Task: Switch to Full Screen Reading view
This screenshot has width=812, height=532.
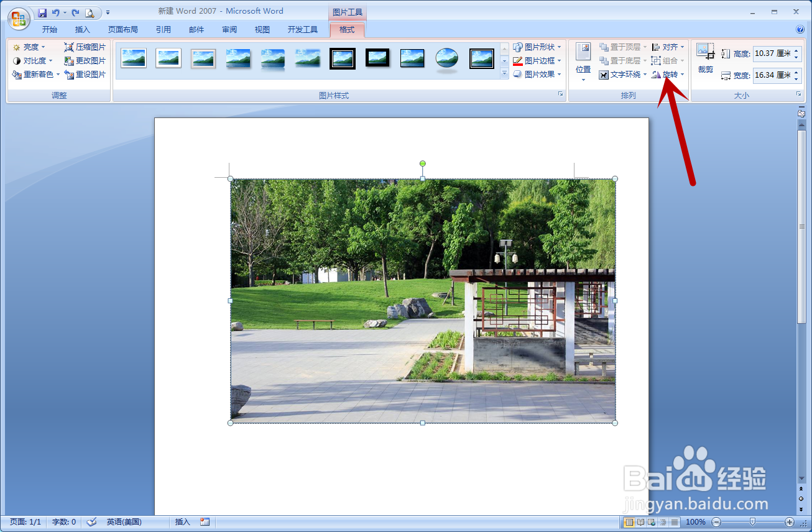Action: coord(640,522)
